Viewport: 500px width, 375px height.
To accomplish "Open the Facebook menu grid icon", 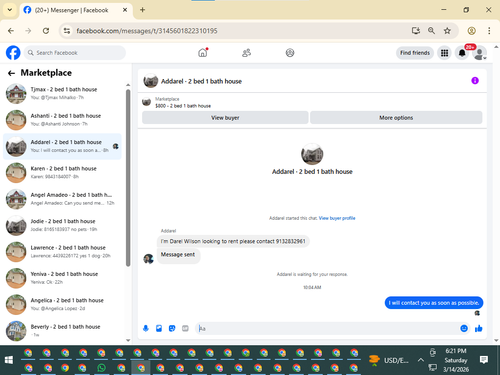I will pyautogui.click(x=444, y=53).
